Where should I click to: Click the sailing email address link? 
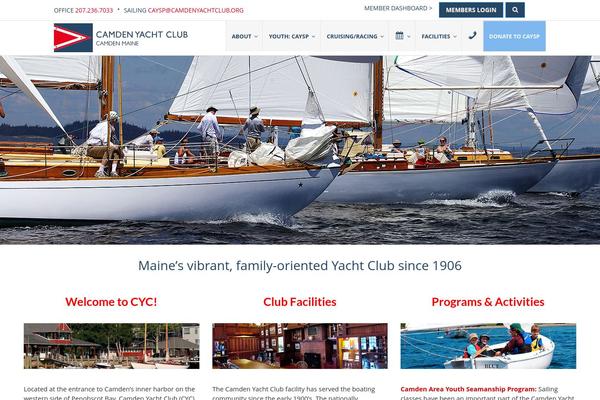pyautogui.click(x=196, y=10)
